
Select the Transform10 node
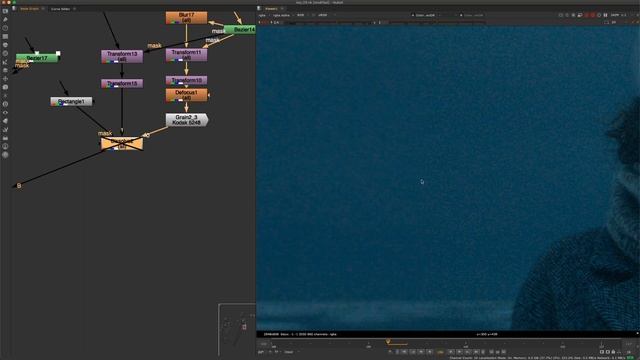pyautogui.click(x=186, y=80)
